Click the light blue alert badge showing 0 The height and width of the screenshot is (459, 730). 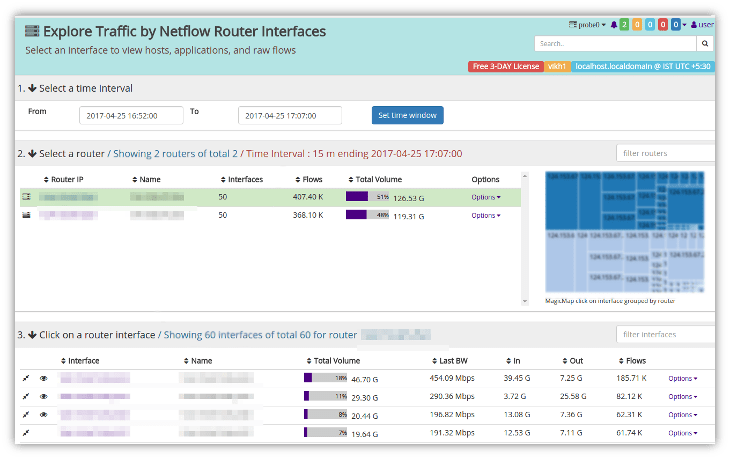click(650, 25)
